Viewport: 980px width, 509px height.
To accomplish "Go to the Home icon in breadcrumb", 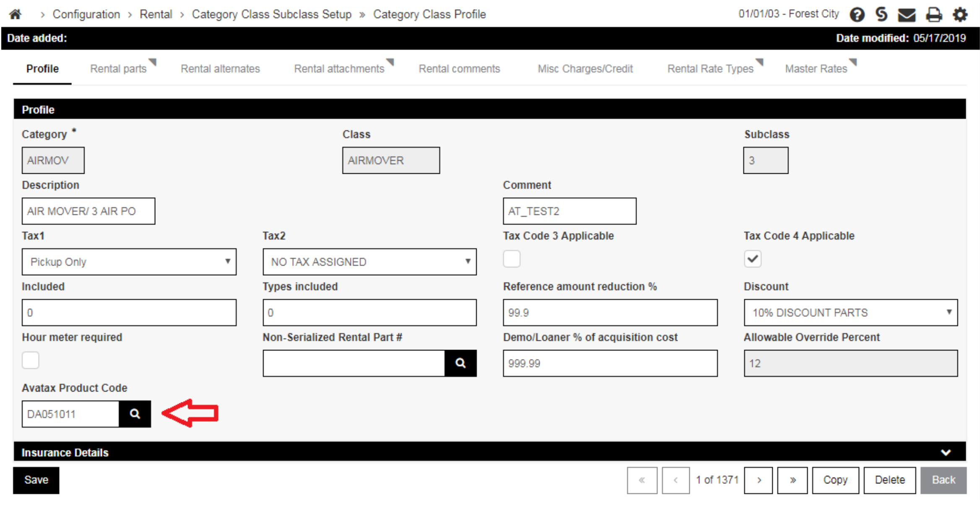I will click(16, 14).
